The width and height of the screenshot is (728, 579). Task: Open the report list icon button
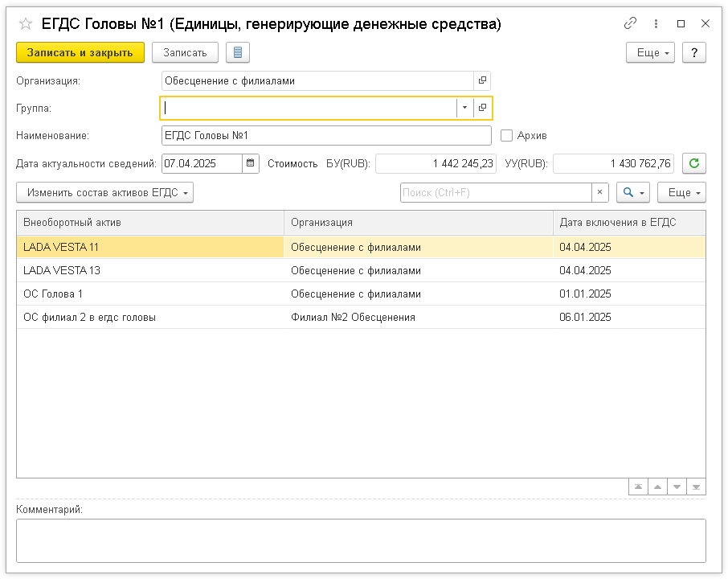coord(238,52)
